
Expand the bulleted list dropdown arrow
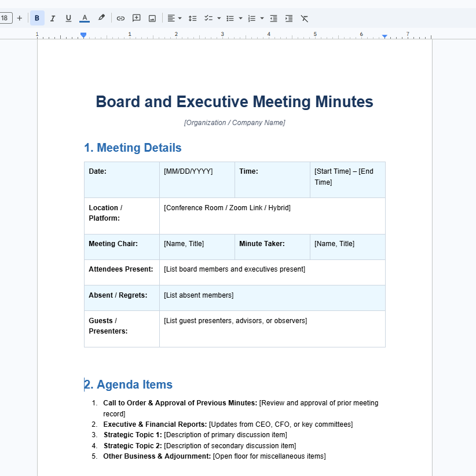pyautogui.click(x=240, y=18)
